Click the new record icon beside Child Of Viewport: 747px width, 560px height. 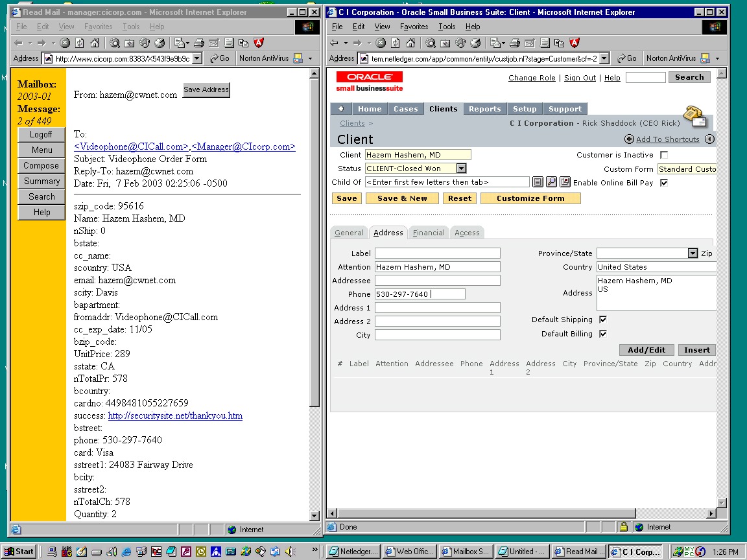point(565,182)
